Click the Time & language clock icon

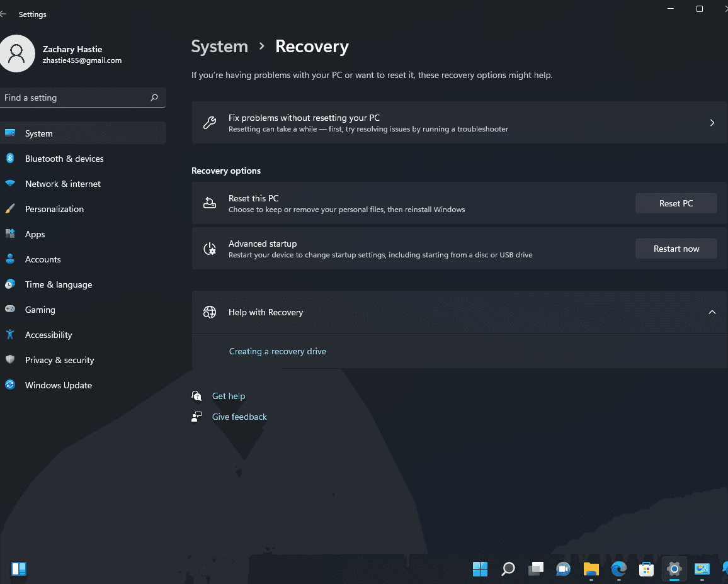(x=9, y=284)
